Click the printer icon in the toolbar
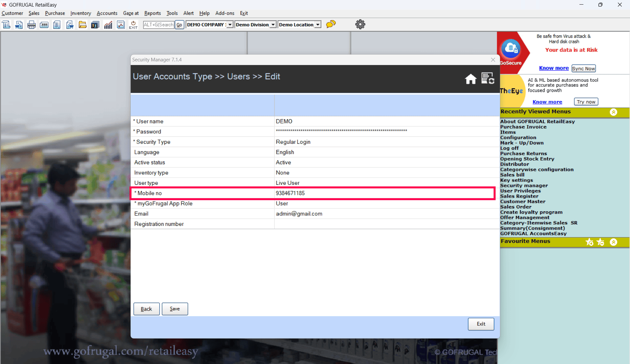630x364 pixels. (x=32, y=25)
